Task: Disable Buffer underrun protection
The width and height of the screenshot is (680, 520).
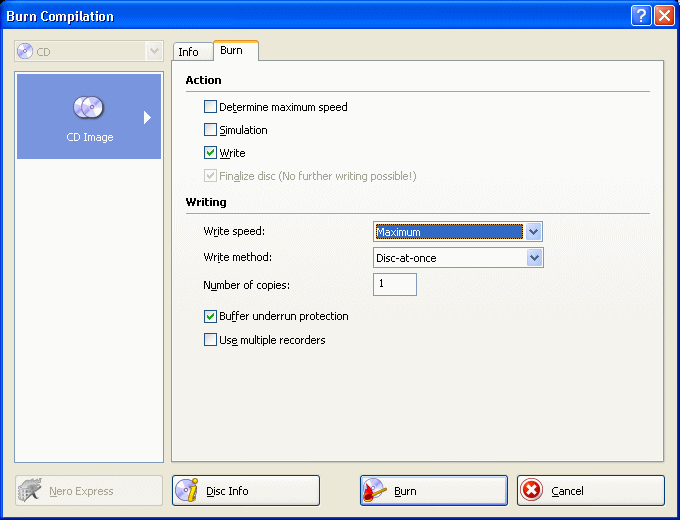Action: point(210,316)
